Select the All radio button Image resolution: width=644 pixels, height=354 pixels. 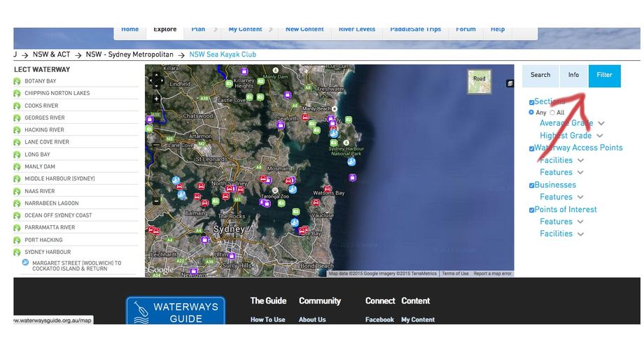[552, 113]
